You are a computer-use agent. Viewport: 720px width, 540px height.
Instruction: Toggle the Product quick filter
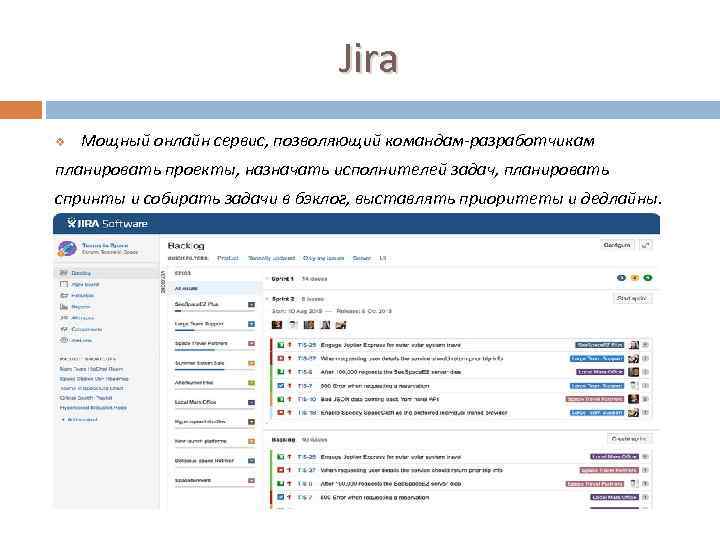coord(228,258)
